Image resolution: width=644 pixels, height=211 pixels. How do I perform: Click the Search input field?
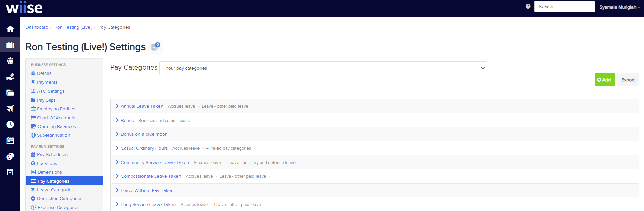pyautogui.click(x=565, y=6)
